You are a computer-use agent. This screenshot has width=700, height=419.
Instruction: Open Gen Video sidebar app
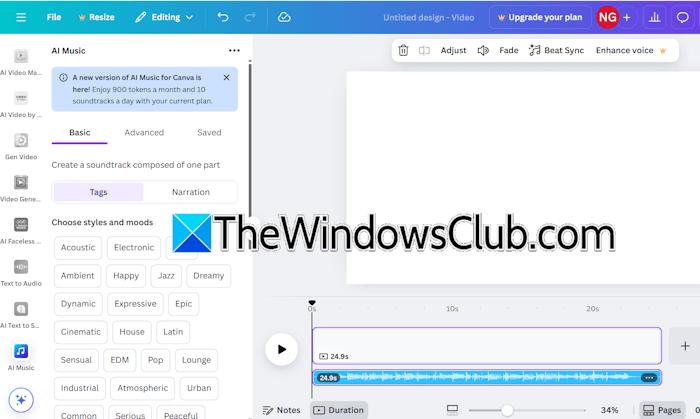point(21,146)
